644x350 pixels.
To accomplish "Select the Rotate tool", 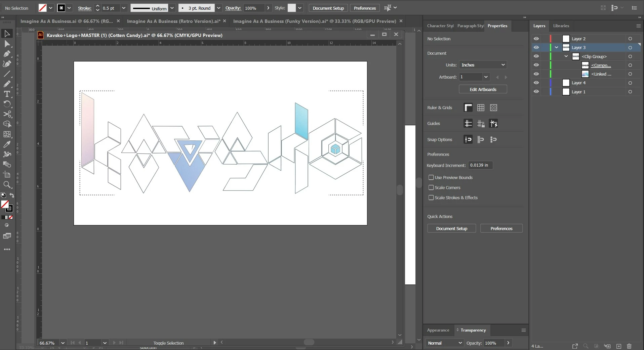I will click(x=7, y=104).
